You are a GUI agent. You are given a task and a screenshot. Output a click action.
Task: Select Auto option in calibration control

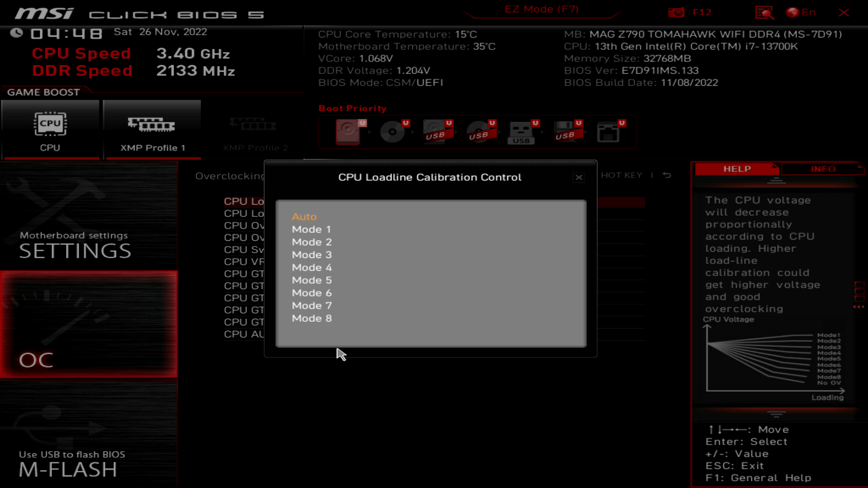point(303,216)
